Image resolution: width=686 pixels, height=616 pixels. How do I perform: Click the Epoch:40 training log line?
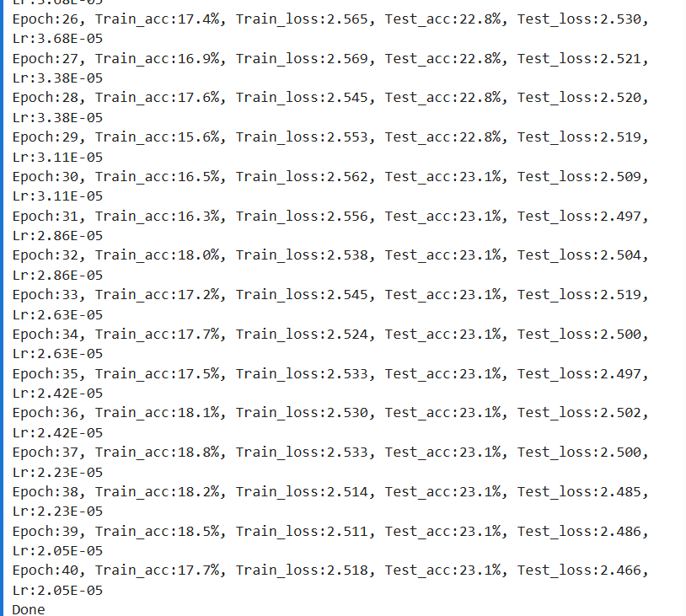coord(330,570)
